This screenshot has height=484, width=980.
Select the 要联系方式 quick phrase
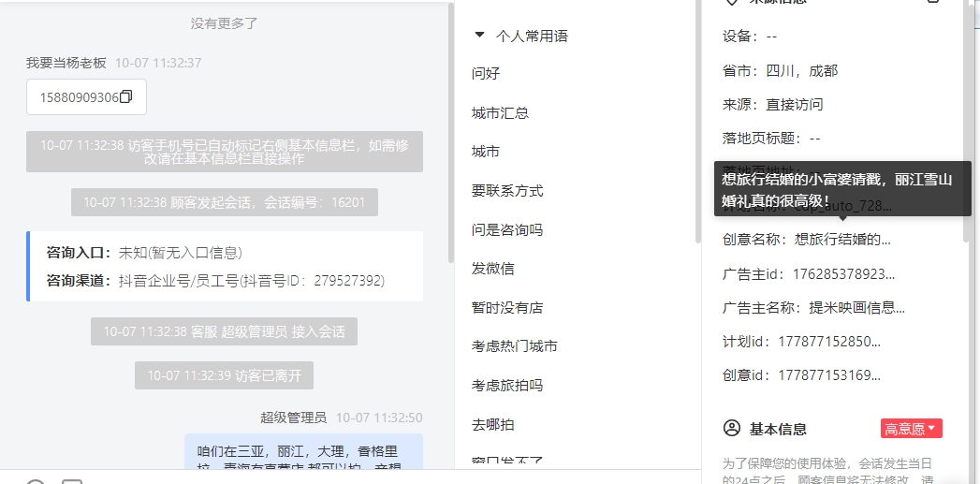[507, 191]
